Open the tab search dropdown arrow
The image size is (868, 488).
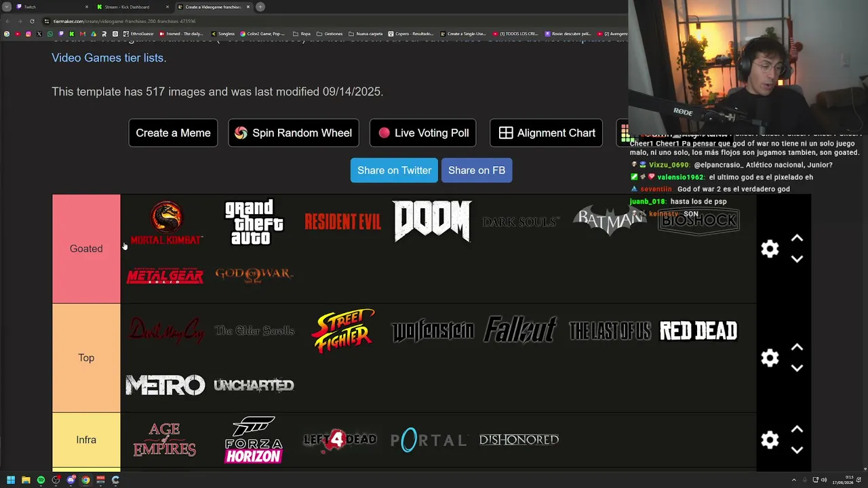[6, 7]
